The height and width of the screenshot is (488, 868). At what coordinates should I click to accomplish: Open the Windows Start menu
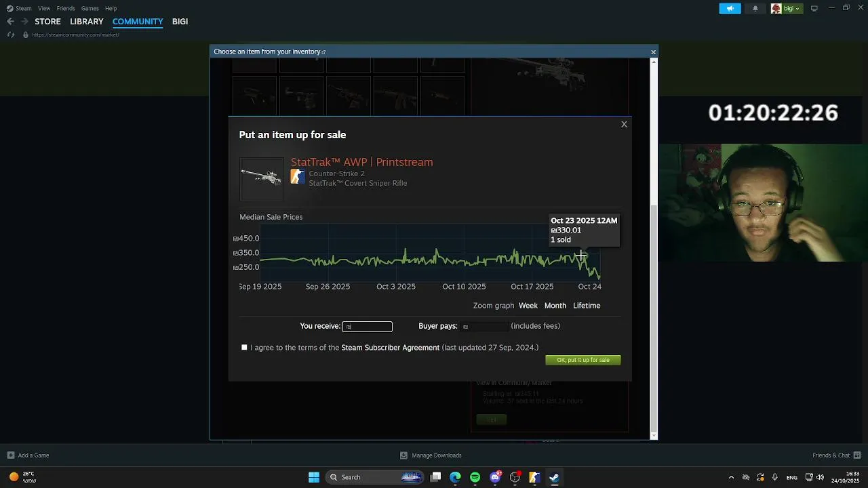[314, 477]
